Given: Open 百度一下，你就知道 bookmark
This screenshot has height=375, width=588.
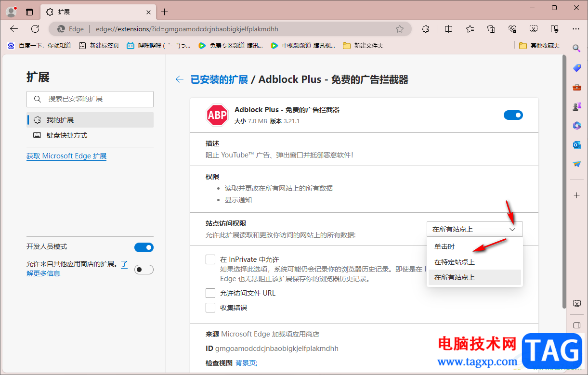Looking at the screenshot, I should pyautogui.click(x=39, y=45).
